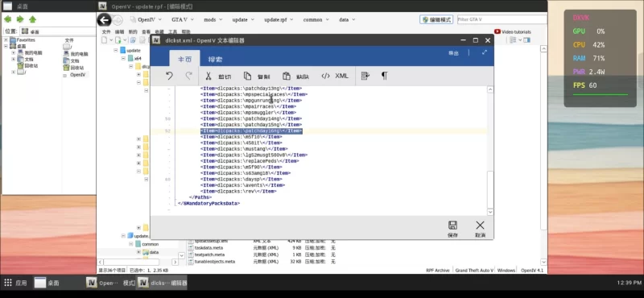Open 应用 applications menu on taskbar

[x=15, y=283]
